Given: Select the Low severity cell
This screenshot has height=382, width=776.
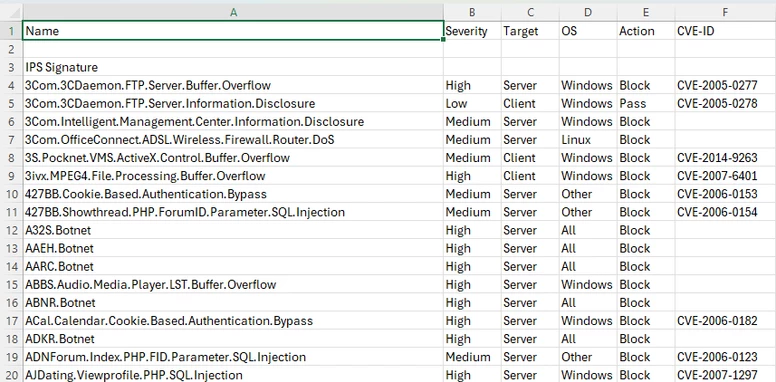Looking at the screenshot, I should click(472, 103).
